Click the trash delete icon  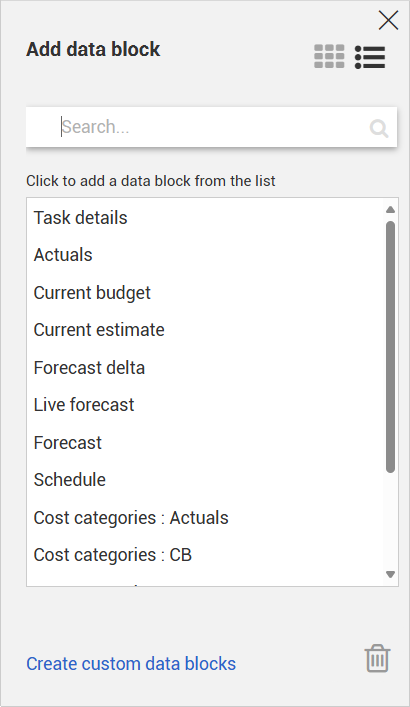[x=378, y=658]
